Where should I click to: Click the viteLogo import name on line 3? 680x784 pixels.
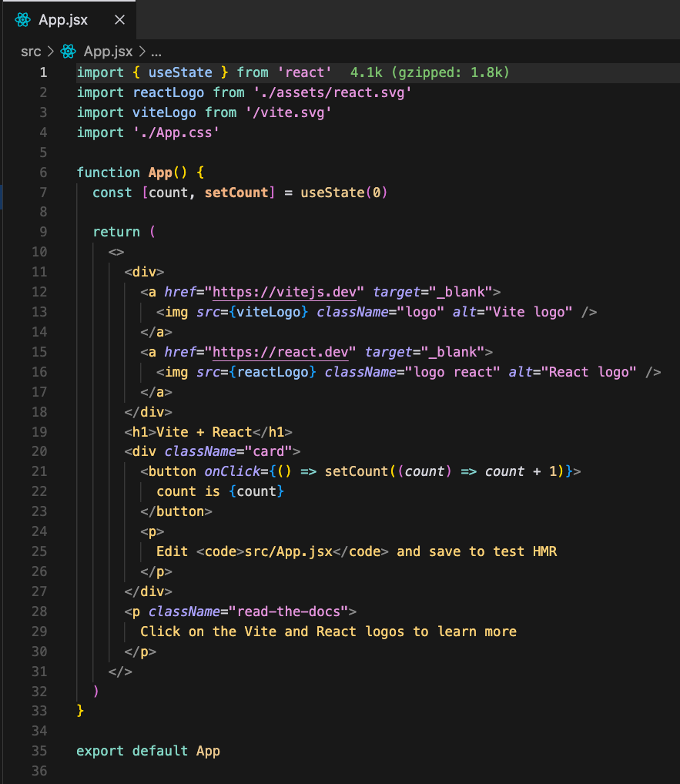[x=164, y=112]
